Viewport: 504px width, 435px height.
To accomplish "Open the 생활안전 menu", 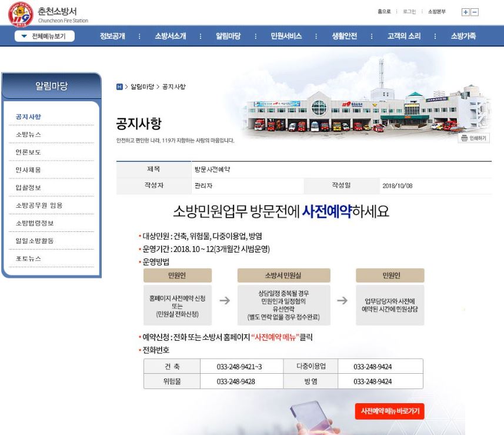I will point(344,36).
